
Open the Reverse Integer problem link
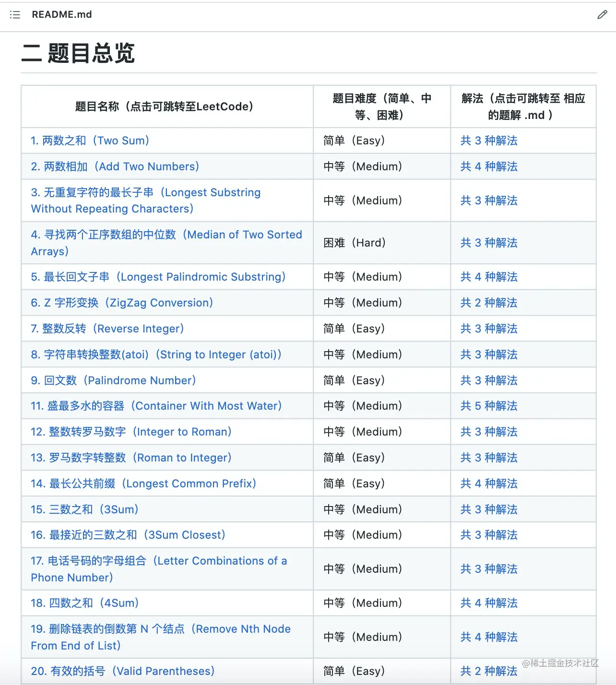107,329
